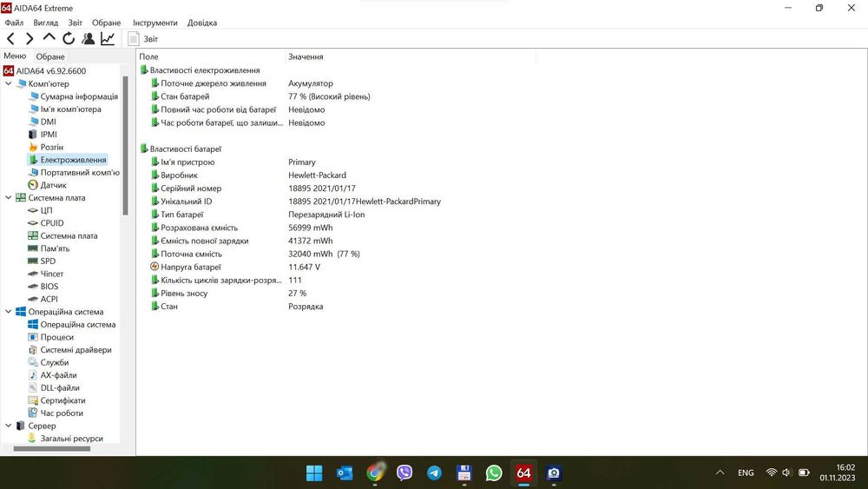
Task: Open Telegram from the taskbar
Action: (x=435, y=473)
